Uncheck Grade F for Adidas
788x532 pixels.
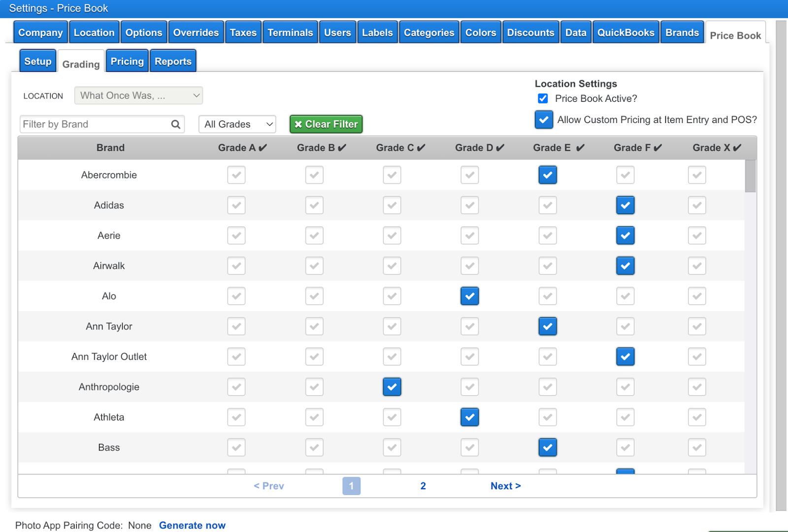(625, 205)
